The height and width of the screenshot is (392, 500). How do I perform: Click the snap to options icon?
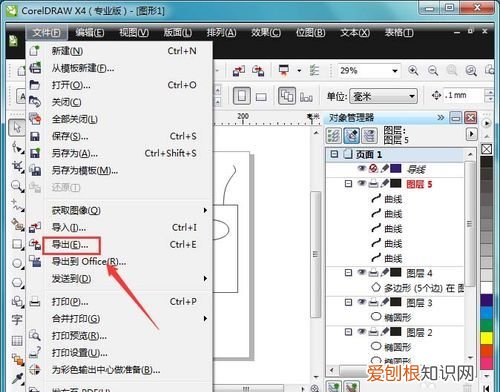(x=314, y=70)
